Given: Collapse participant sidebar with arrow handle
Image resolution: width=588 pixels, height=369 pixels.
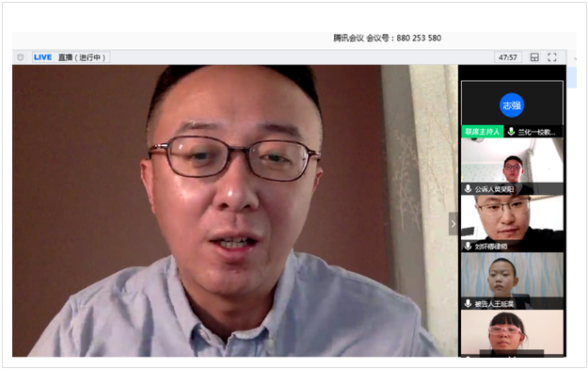Looking at the screenshot, I should (x=453, y=224).
